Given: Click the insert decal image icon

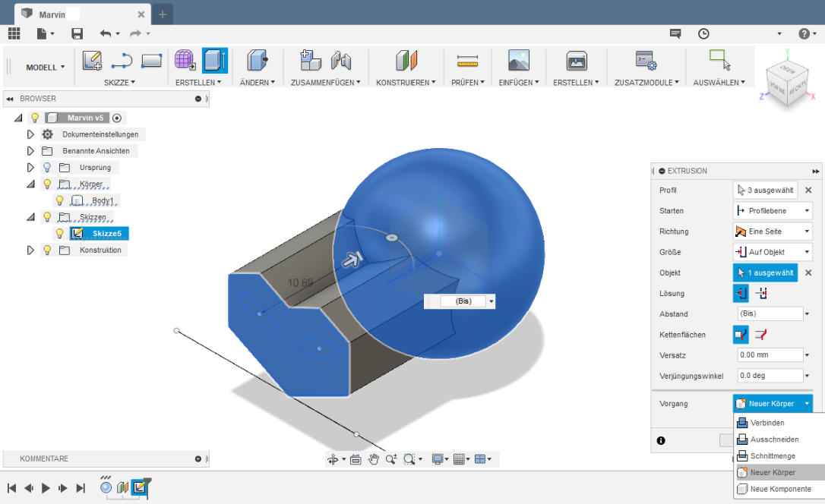Looking at the screenshot, I should coord(518,61).
